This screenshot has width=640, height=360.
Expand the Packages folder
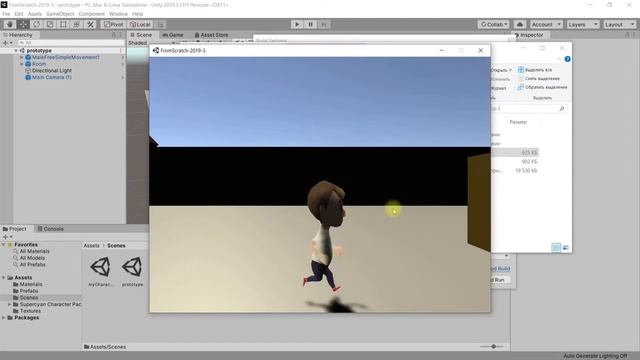coord(4,318)
